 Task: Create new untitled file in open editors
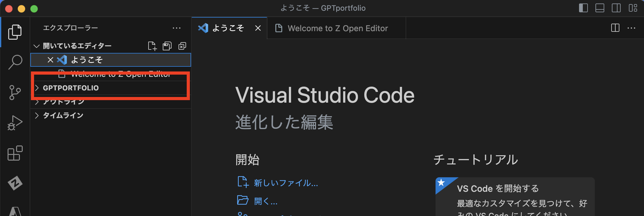click(x=152, y=46)
